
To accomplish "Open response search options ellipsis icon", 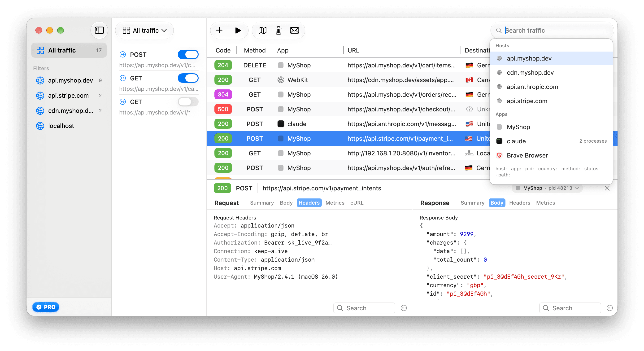I will 609,308.
